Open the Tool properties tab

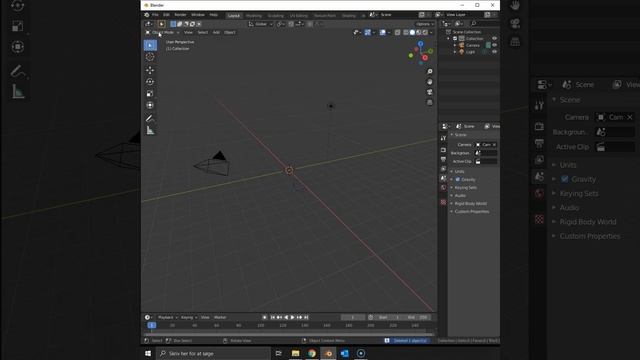443,138
